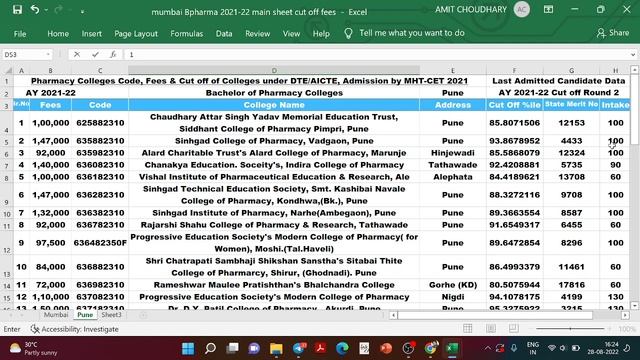Open File Explorer from taskbar

[276, 348]
